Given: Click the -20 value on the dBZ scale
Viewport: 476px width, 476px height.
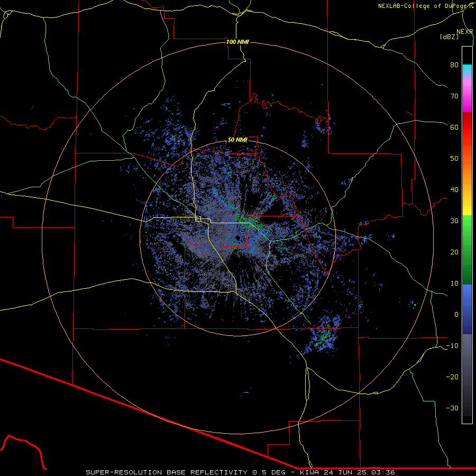Looking at the screenshot, I should tap(452, 377).
